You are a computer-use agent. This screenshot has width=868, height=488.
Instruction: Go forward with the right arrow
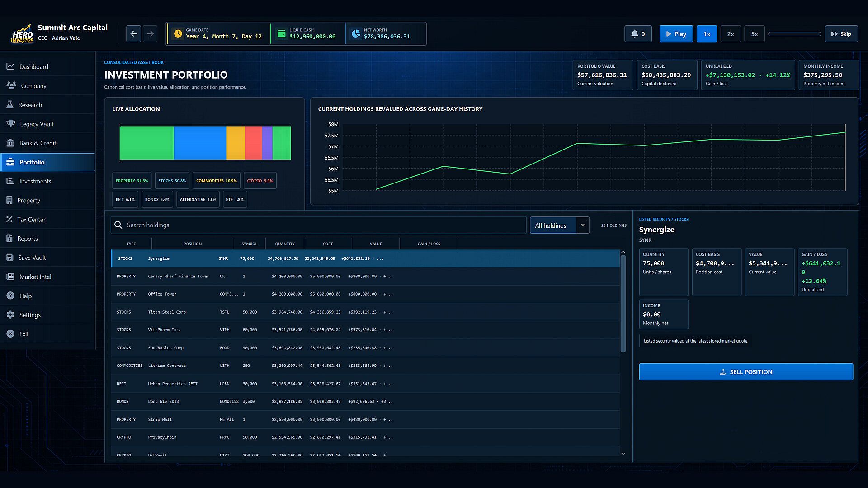(x=150, y=34)
